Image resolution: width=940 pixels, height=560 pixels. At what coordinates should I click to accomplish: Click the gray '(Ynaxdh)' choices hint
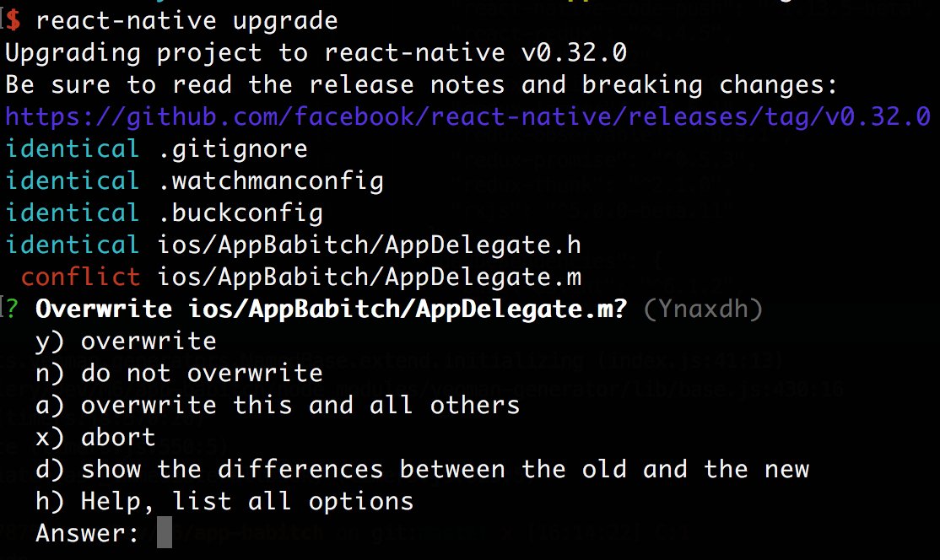pyautogui.click(x=702, y=309)
